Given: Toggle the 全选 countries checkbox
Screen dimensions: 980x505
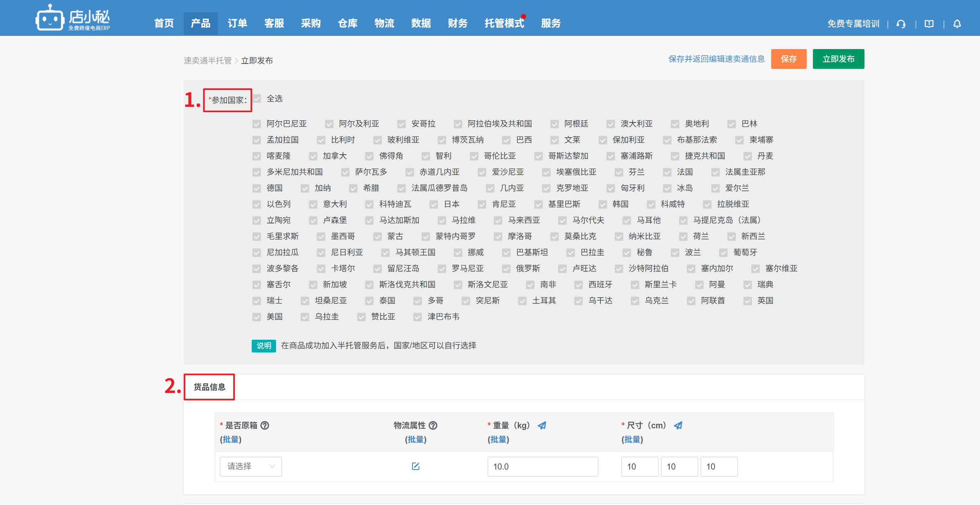Looking at the screenshot, I should pyautogui.click(x=257, y=99).
